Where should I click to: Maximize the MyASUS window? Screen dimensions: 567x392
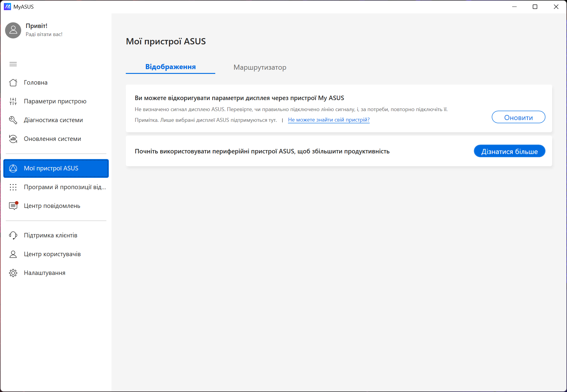tap(535, 7)
